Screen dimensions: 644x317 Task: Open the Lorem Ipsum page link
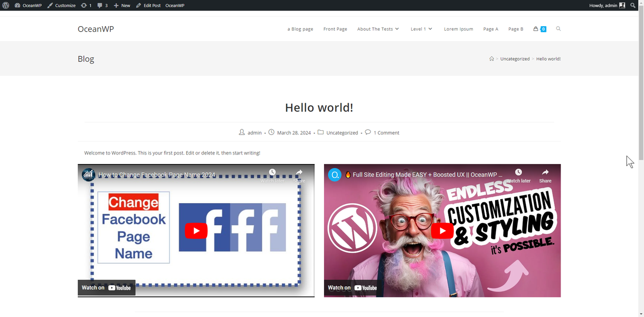click(458, 29)
